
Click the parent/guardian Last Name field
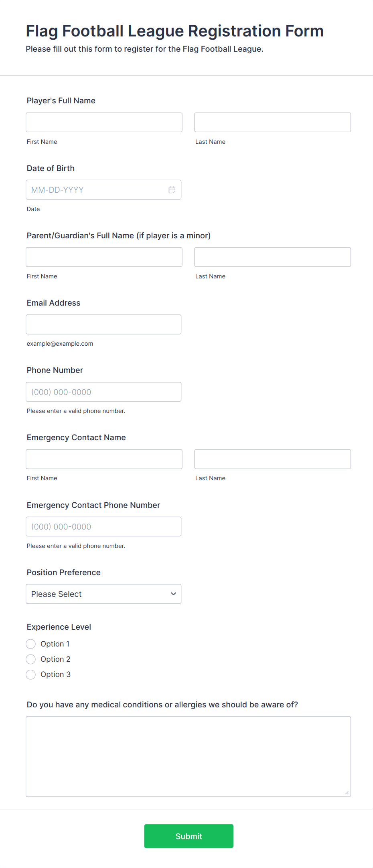click(272, 257)
